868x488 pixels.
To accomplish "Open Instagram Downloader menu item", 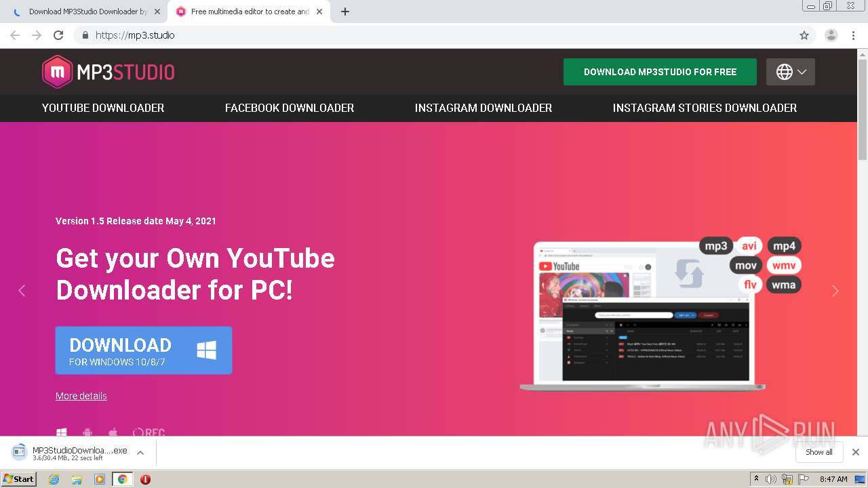I will tap(484, 108).
